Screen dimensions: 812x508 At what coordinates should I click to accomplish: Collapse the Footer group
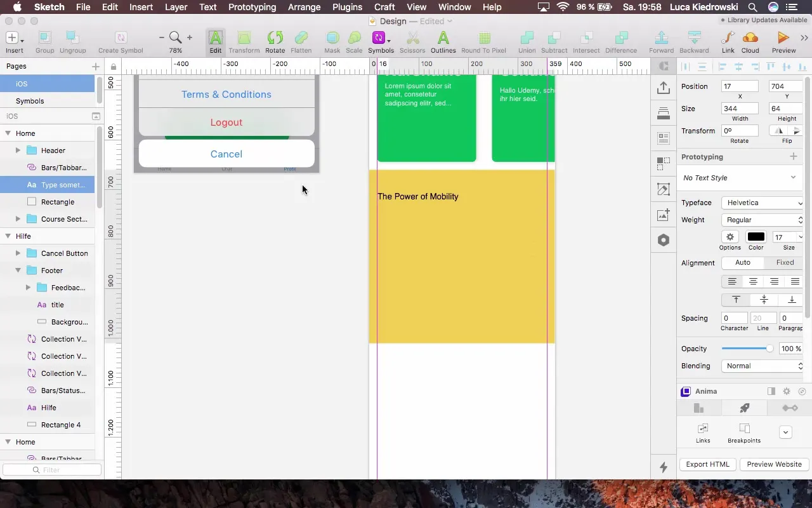[18, 271]
